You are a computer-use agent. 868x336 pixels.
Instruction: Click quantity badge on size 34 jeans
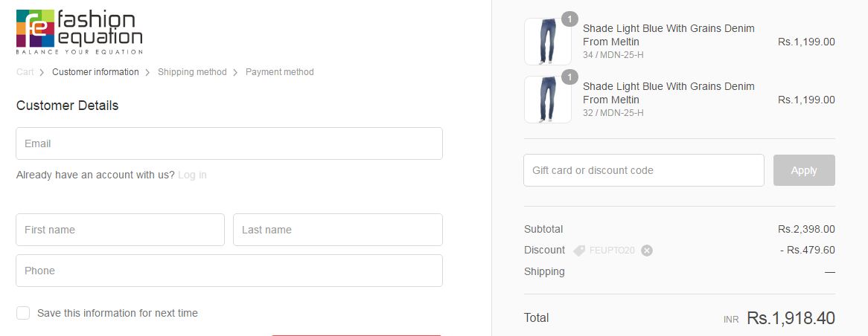569,19
